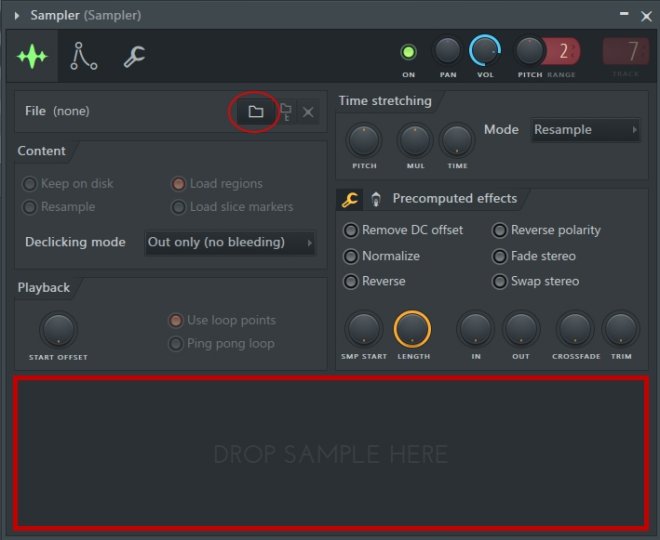Open the Declicking mode dropdown

pos(230,242)
